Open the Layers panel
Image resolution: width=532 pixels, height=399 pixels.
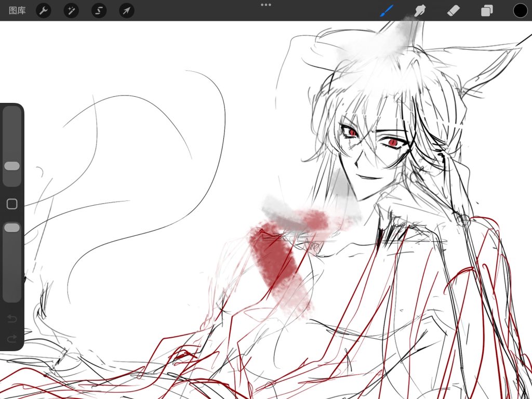pos(487,10)
